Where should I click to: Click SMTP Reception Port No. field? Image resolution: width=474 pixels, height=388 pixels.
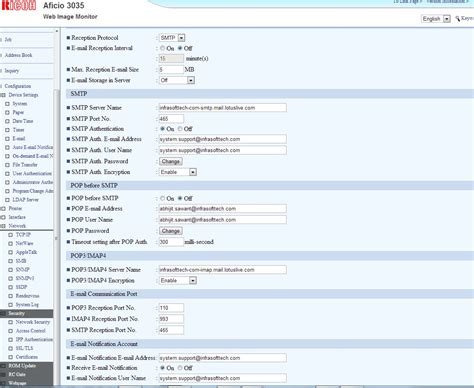click(x=171, y=330)
